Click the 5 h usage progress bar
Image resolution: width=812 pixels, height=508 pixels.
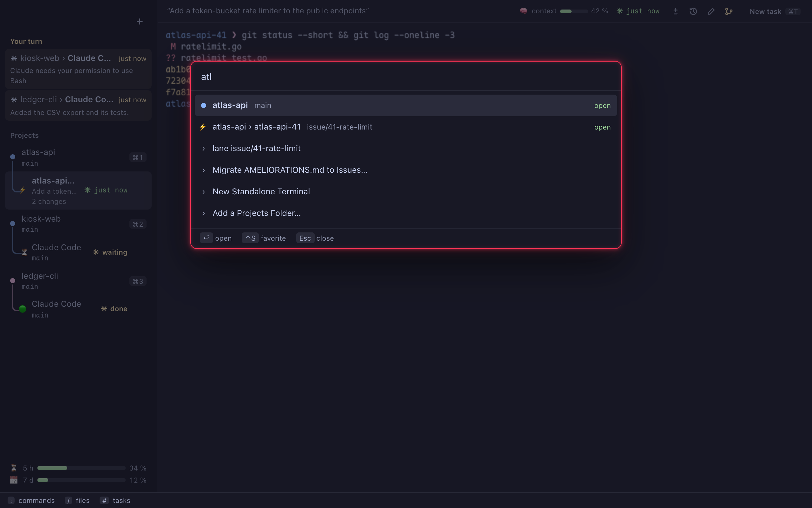click(81, 468)
